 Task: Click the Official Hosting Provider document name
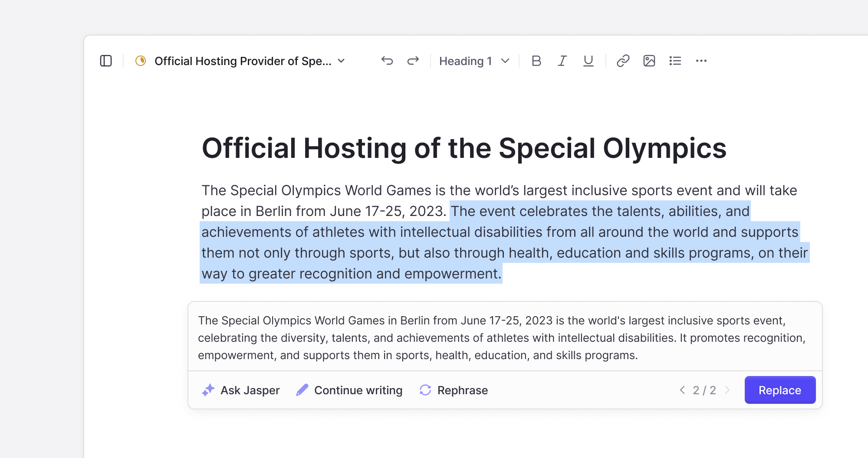click(243, 61)
